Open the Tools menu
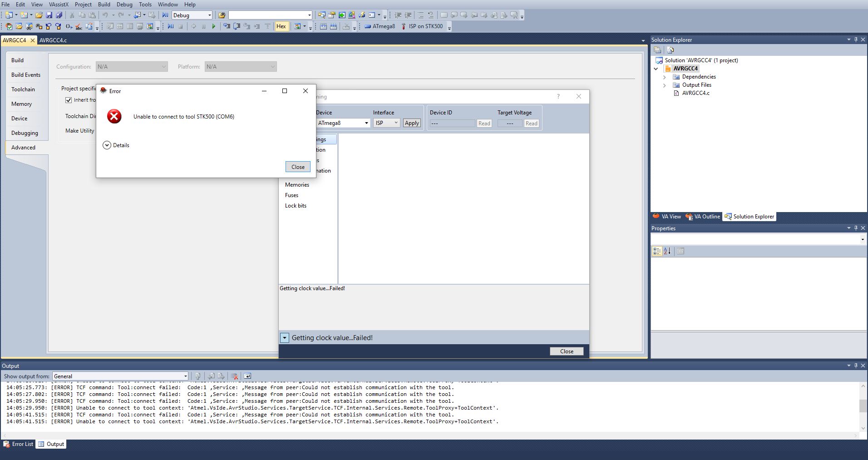 145,4
